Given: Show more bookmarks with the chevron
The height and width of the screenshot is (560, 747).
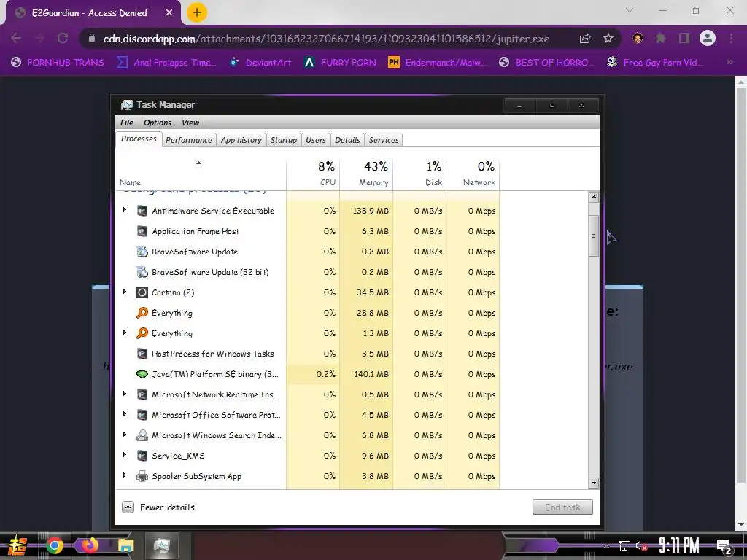Looking at the screenshot, I should click(x=729, y=62).
